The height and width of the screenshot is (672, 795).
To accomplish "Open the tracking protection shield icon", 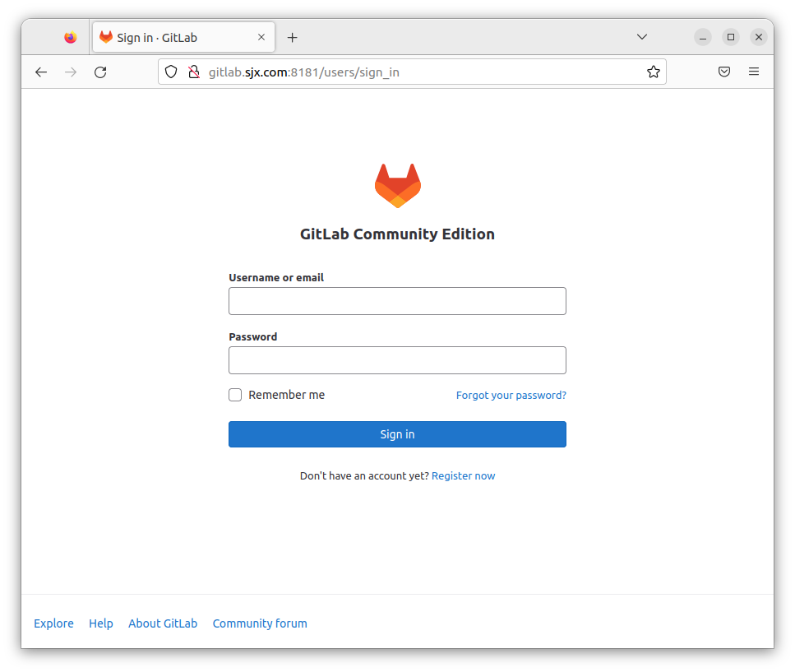I will pos(171,72).
